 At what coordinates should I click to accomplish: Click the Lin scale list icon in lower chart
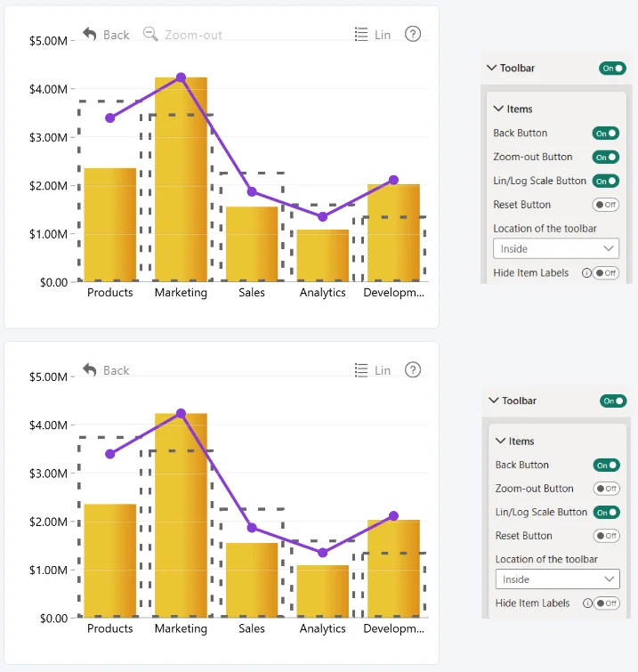361,370
